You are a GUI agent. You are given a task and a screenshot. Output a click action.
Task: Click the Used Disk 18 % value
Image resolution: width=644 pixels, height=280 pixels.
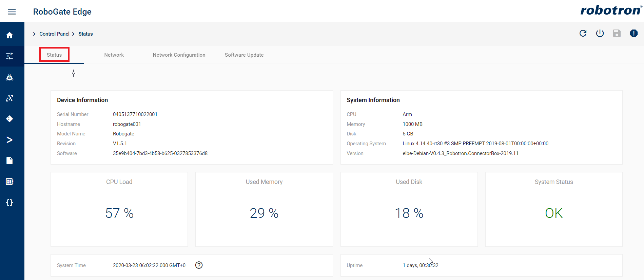[409, 213]
